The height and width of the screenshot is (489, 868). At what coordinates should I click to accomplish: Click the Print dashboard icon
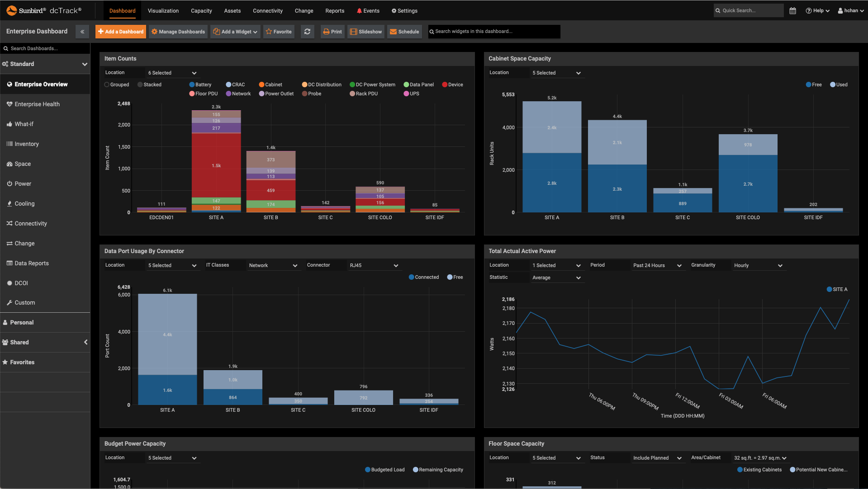(332, 32)
